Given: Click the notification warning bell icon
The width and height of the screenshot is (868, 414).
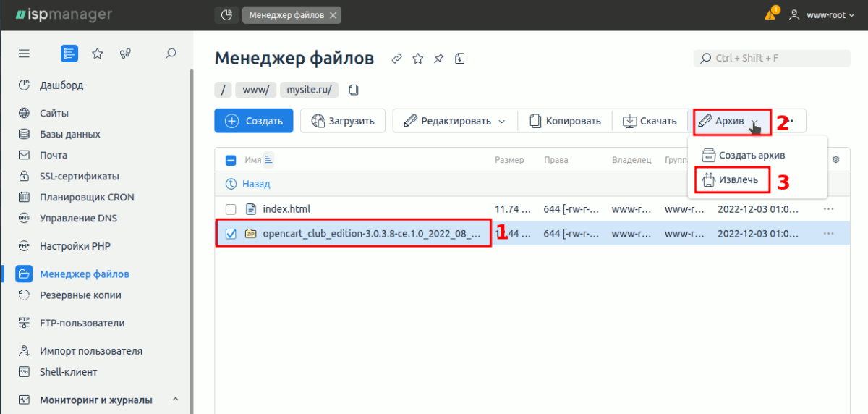Looking at the screenshot, I should coord(771,14).
